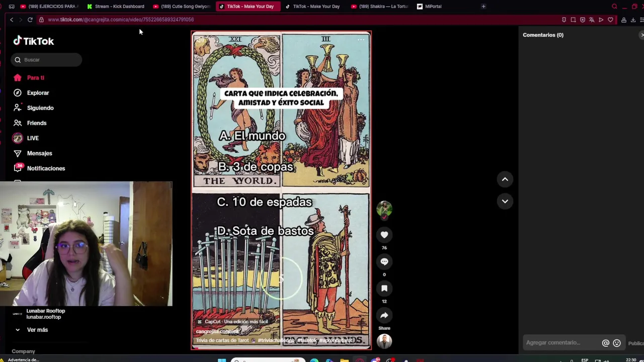Click the video progress bar at bottom
Image resolution: width=644 pixels, height=362 pixels.
(x=281, y=348)
